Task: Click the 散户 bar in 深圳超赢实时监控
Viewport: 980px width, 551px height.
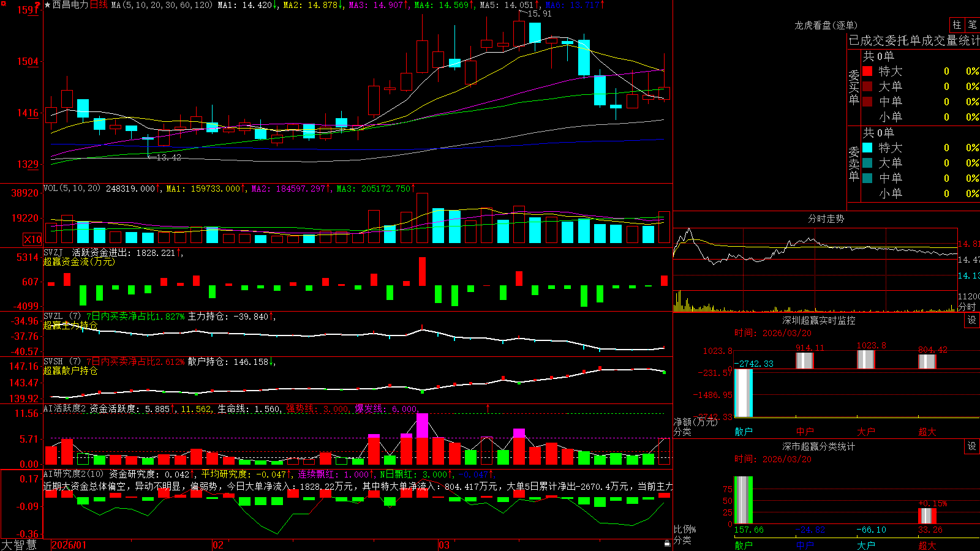Action: [x=744, y=393]
